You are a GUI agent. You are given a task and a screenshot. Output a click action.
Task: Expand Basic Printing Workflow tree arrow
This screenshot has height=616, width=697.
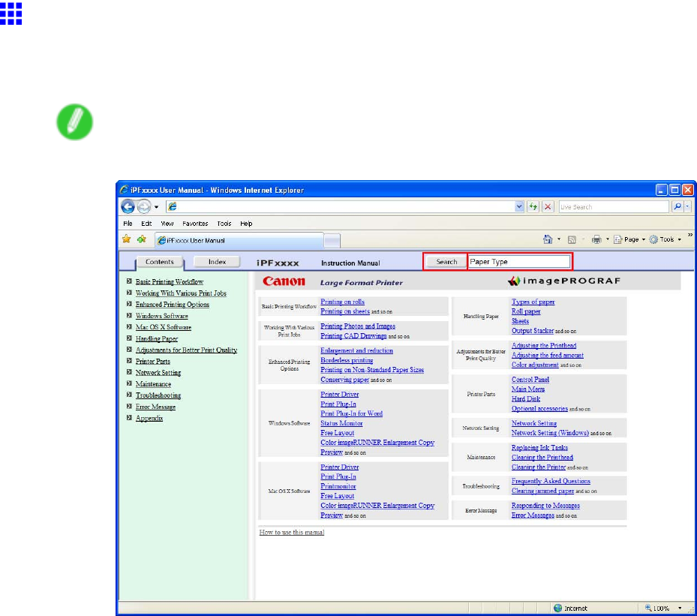pyautogui.click(x=129, y=281)
